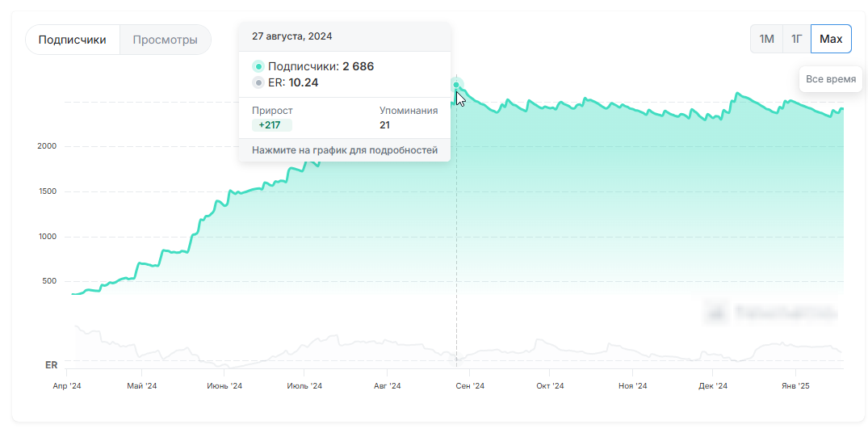Activate the Max range button
868x433 pixels.
pyautogui.click(x=831, y=39)
